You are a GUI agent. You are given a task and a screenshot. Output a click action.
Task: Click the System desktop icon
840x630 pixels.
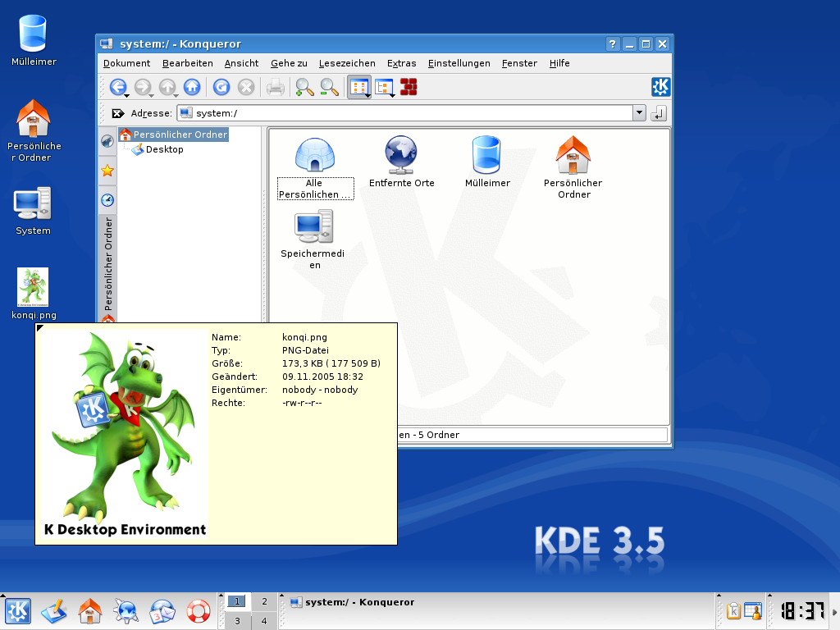[x=33, y=211]
